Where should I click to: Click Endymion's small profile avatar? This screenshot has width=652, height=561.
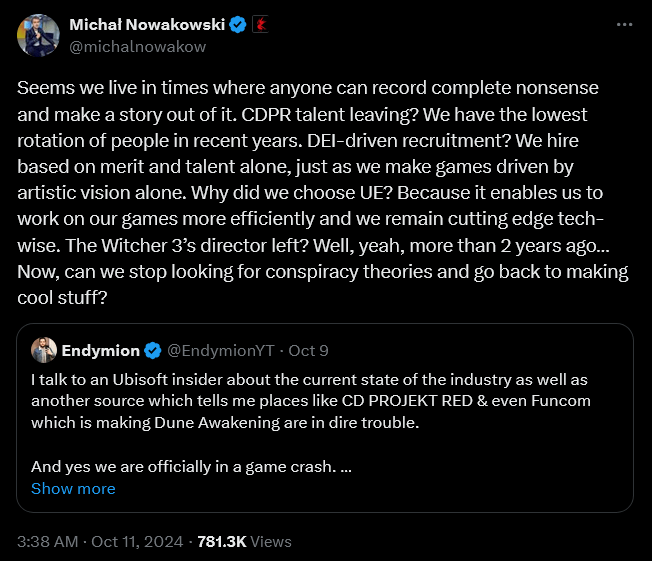(43, 350)
